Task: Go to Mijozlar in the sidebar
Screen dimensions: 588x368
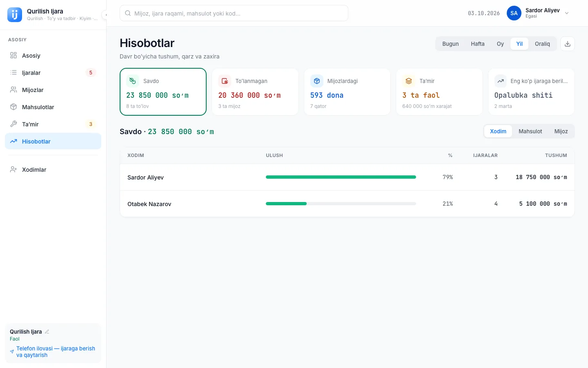Action: [x=53, y=90]
